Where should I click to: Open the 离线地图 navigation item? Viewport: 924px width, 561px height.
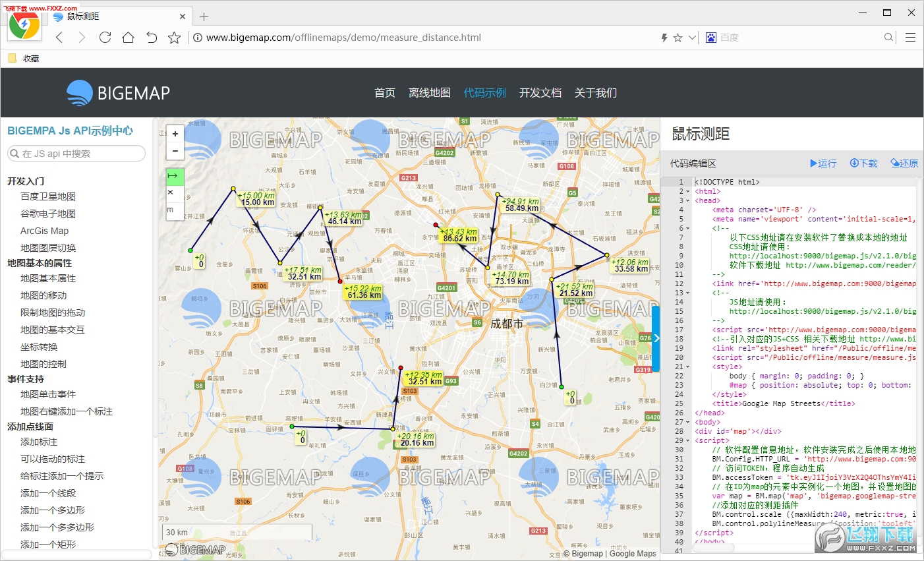[x=430, y=93]
